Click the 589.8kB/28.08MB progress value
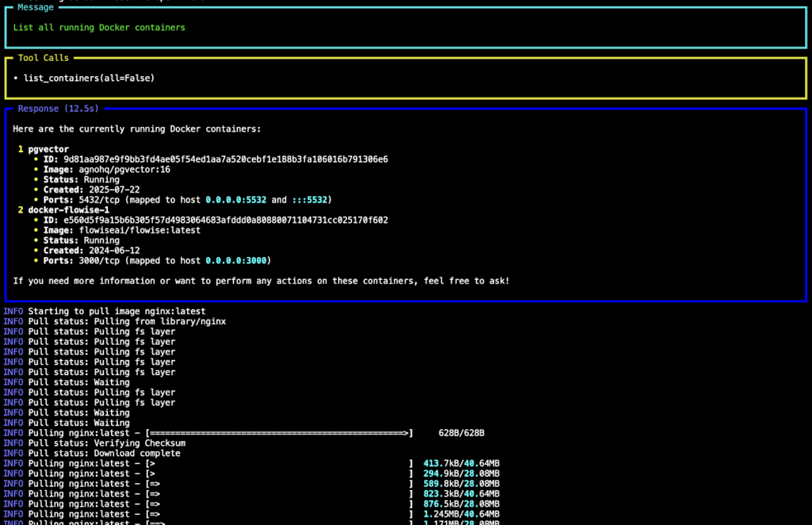This screenshot has height=525, width=812. pos(462,484)
